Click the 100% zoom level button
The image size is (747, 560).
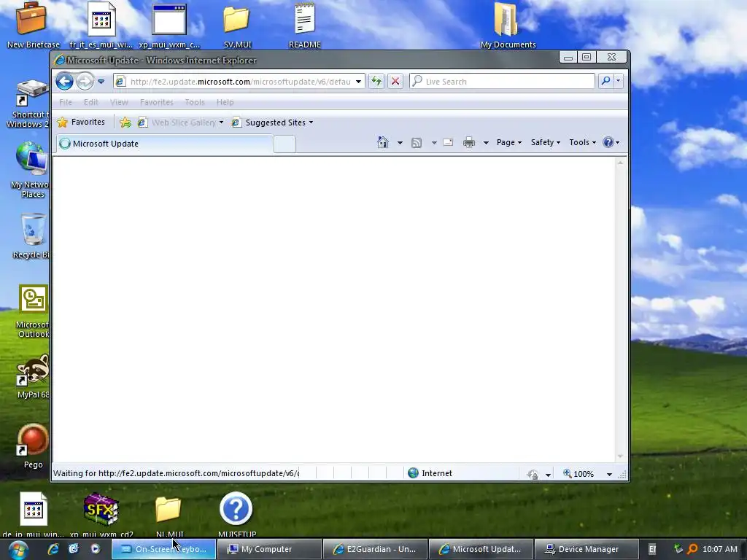pos(578,474)
